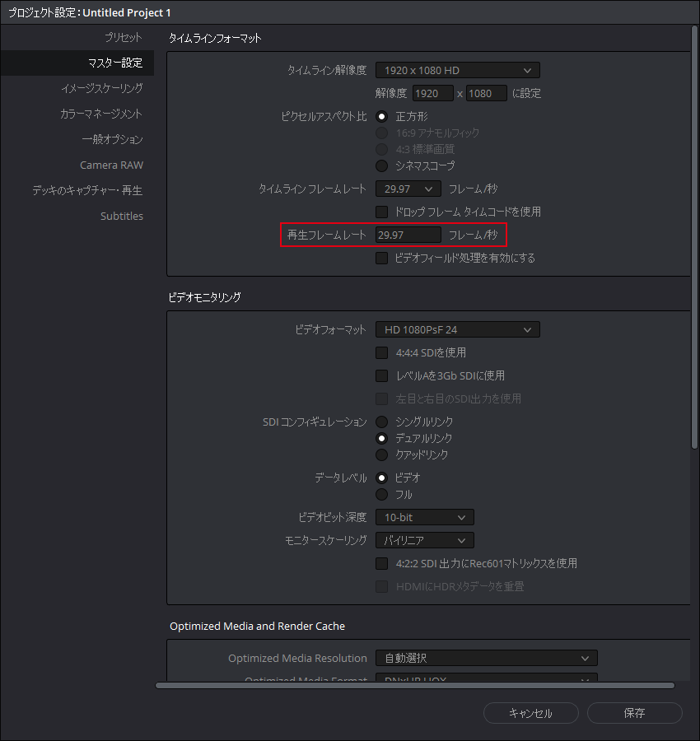
Task: Open 一般オプション settings page
Action: coord(112,139)
